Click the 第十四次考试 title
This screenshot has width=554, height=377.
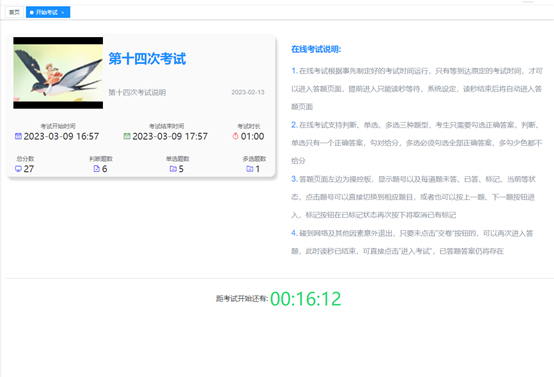[x=147, y=59]
